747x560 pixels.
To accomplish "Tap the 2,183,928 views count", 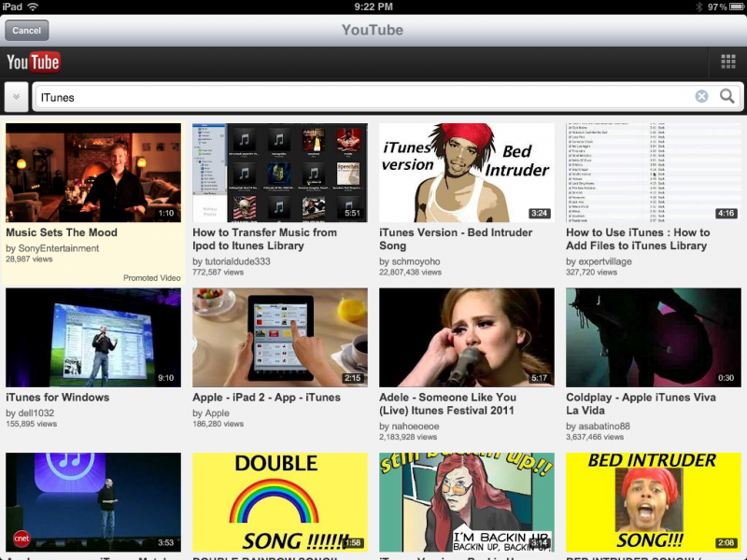I will (408, 437).
